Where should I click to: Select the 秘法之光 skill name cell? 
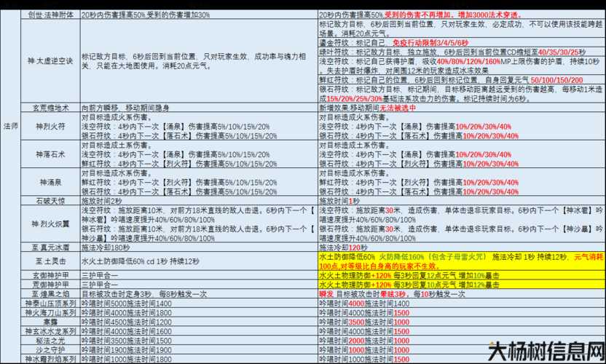tap(51, 341)
